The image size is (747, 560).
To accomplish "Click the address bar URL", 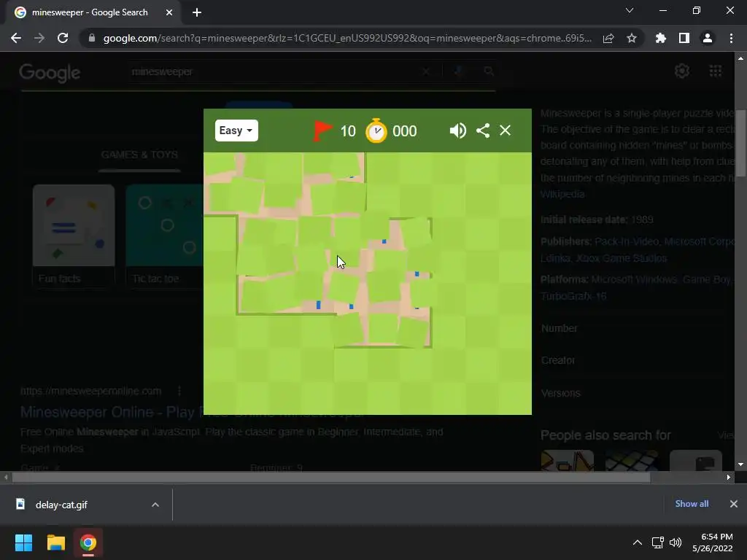I will coord(347,38).
